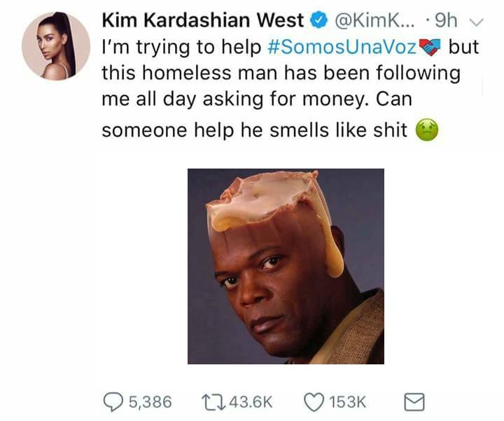Click the handshake emoji after the hashtag
Screen dimensions: 504x421
(430, 47)
